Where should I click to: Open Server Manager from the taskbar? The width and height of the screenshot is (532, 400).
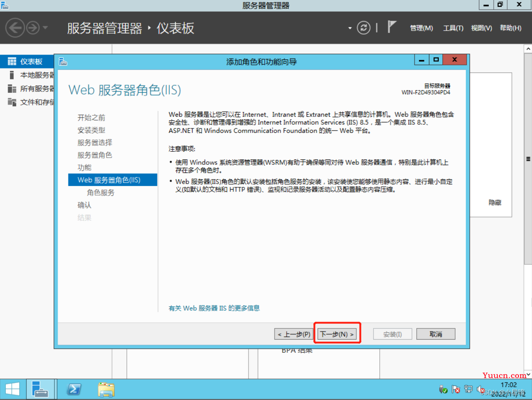click(41, 389)
